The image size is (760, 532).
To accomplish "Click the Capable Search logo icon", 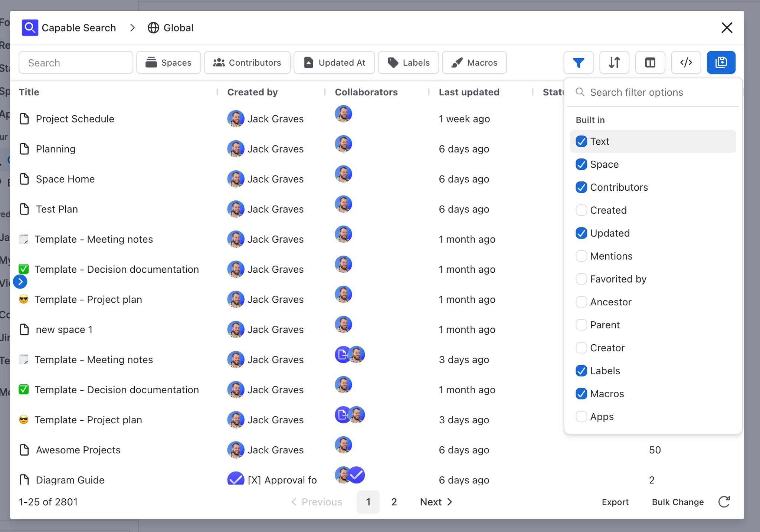I will pyautogui.click(x=30, y=28).
